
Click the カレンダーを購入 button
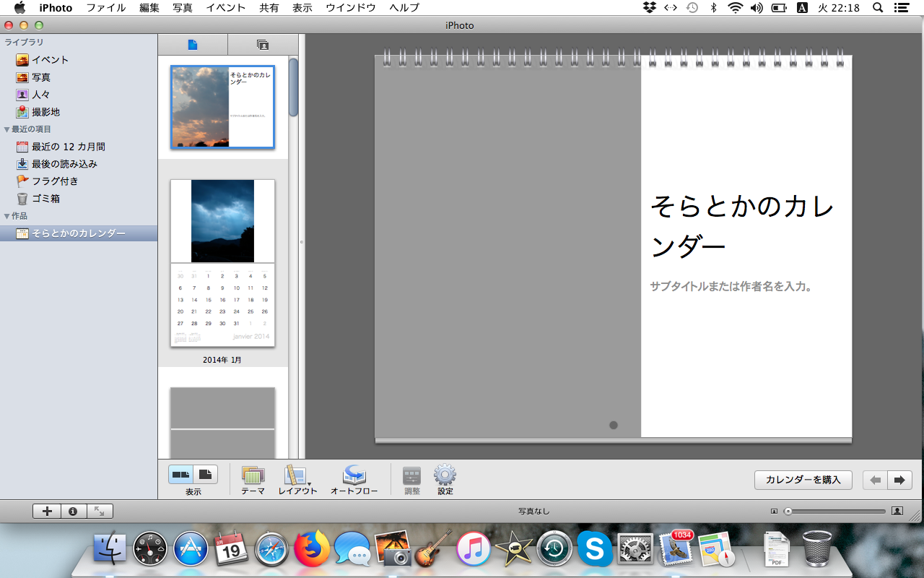coord(803,480)
